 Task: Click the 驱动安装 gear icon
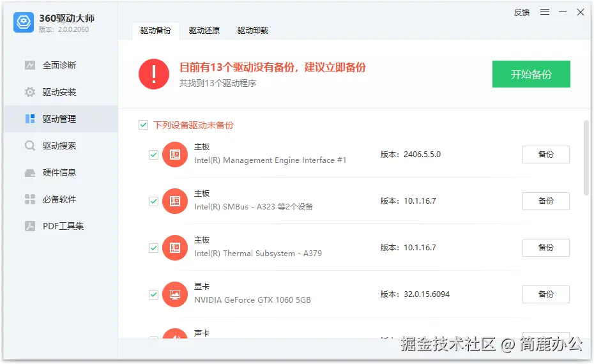coord(30,92)
